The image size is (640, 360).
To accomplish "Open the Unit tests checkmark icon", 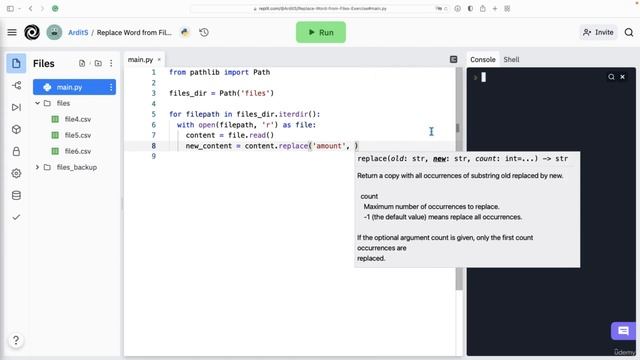I will [16, 217].
